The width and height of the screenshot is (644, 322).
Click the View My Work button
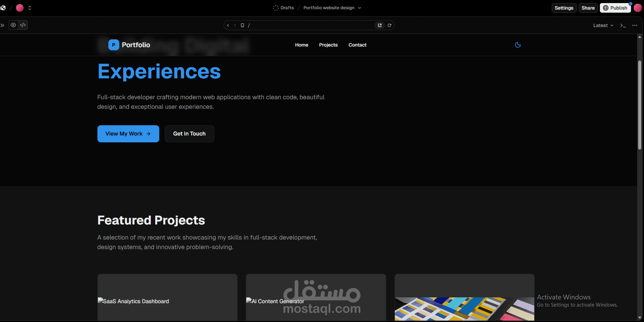128,133
